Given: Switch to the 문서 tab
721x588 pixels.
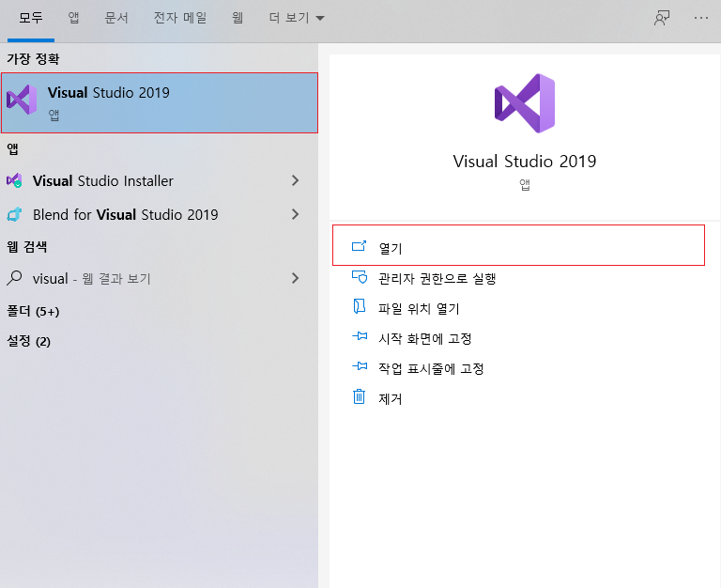Looking at the screenshot, I should [x=116, y=18].
